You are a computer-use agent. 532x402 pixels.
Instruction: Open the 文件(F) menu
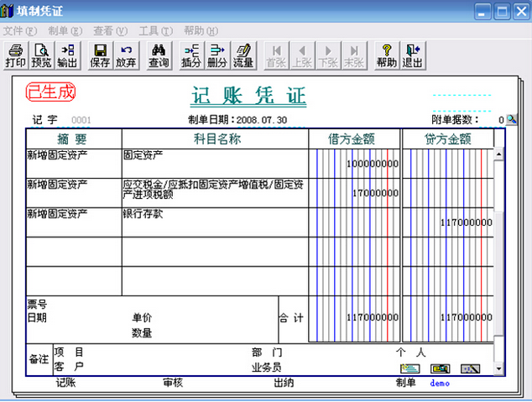20,31
